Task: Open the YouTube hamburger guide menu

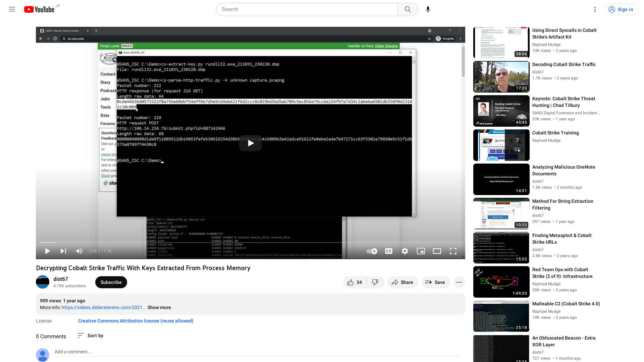Action: (x=12, y=9)
